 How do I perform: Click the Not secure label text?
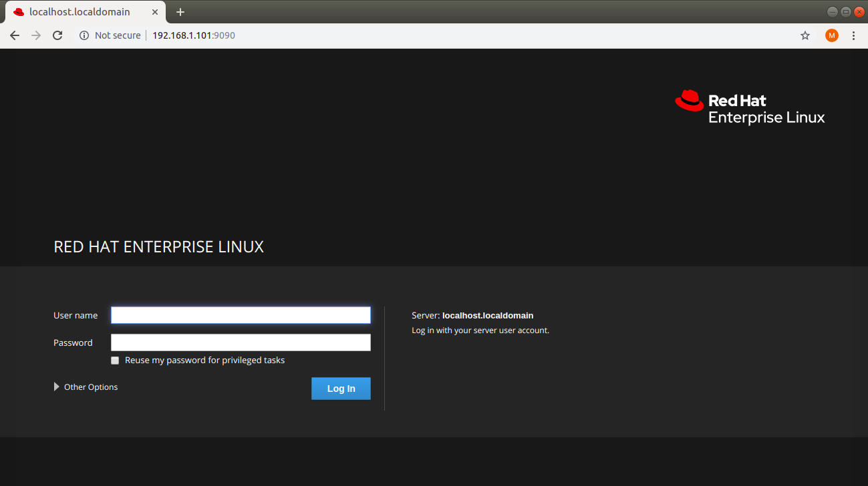[x=118, y=35]
